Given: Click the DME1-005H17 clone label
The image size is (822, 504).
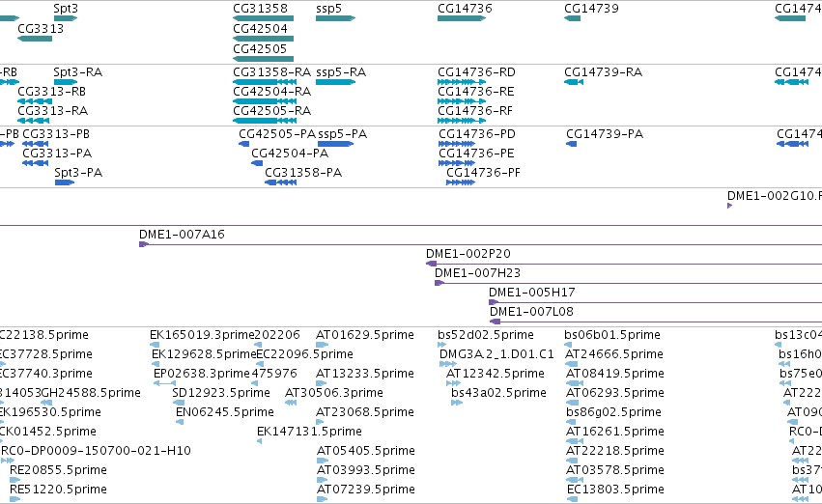Looking at the screenshot, I should (531, 293).
